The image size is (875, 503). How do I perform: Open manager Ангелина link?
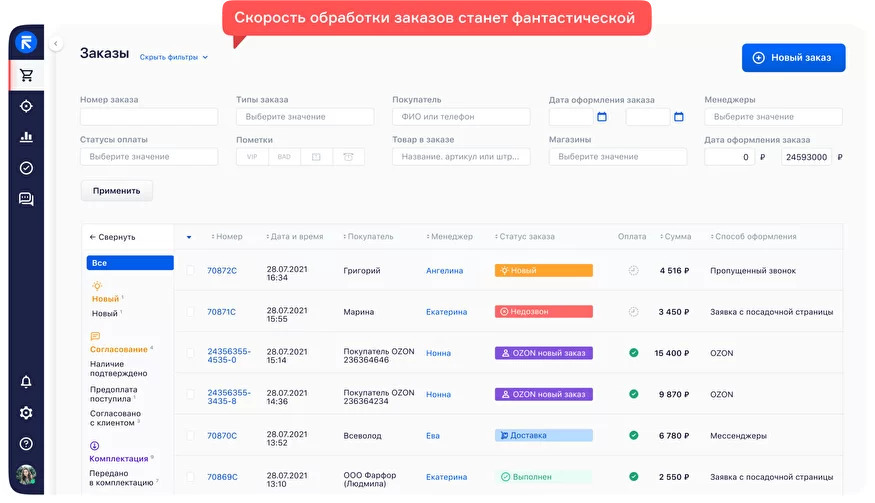445,271
